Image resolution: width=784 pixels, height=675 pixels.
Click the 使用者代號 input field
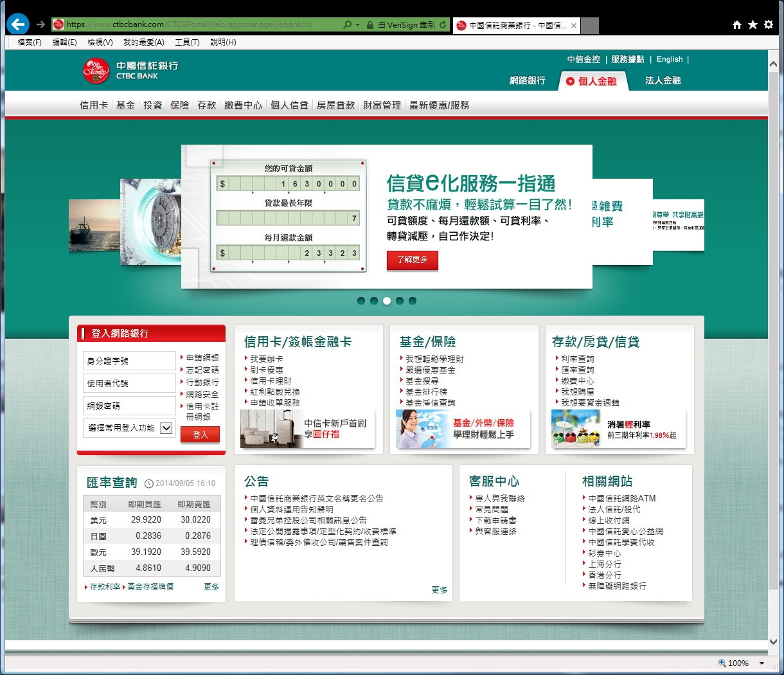point(129,383)
